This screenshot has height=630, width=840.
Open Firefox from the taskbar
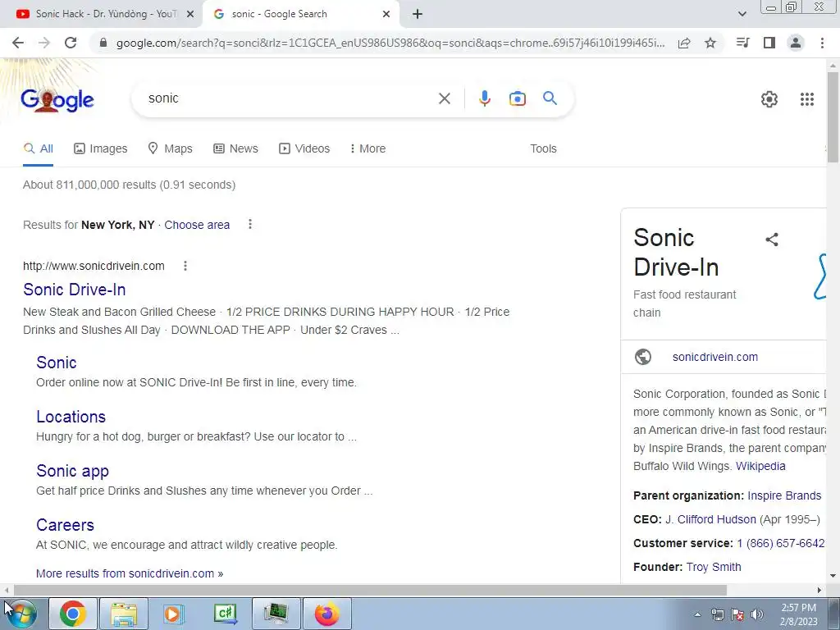[327, 614]
